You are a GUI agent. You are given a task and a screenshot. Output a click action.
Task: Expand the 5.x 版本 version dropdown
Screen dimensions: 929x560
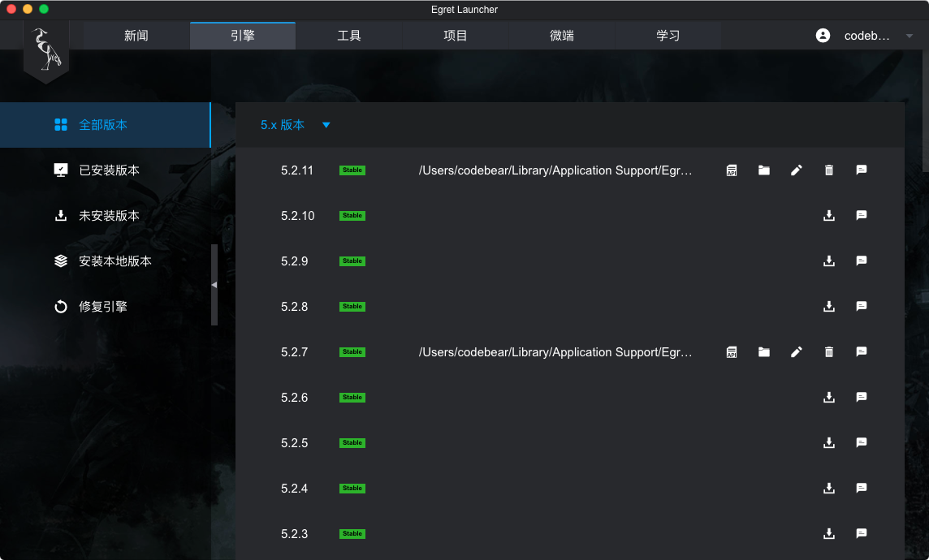tap(295, 125)
